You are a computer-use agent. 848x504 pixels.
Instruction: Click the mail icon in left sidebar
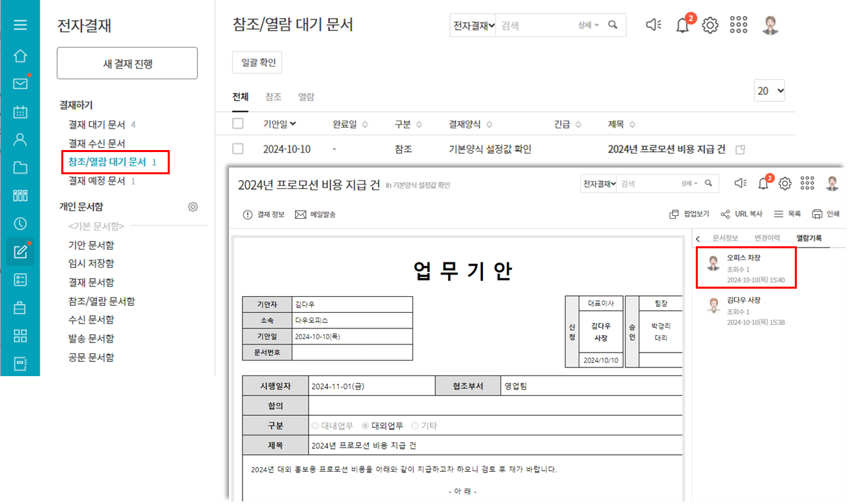click(x=20, y=83)
